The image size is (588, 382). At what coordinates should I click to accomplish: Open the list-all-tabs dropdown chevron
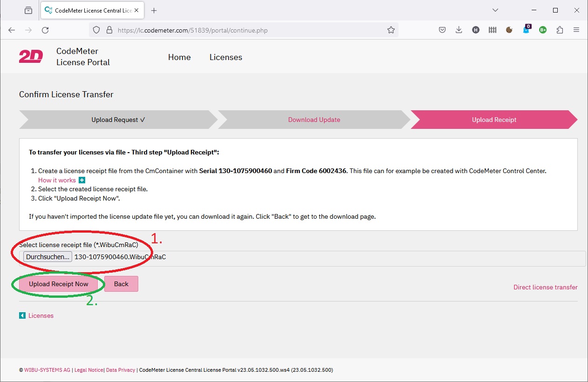click(x=495, y=10)
